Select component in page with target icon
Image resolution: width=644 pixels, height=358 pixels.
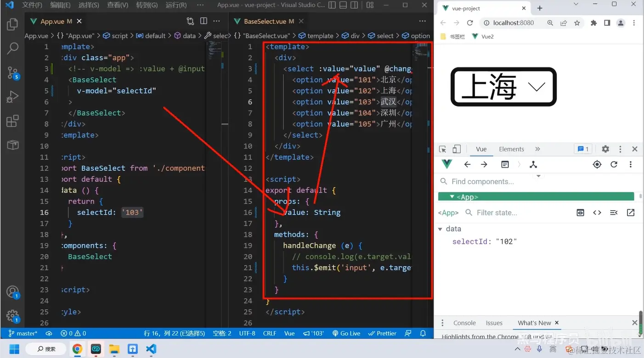(597, 164)
